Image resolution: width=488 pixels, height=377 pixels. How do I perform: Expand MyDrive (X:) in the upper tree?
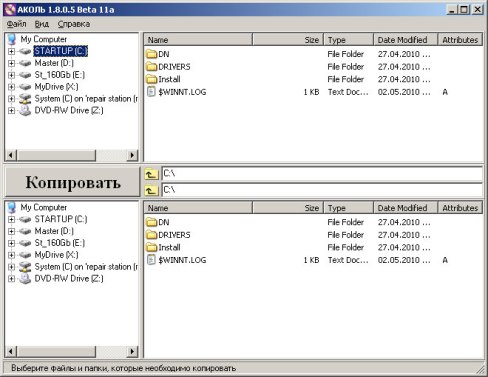click(x=11, y=87)
